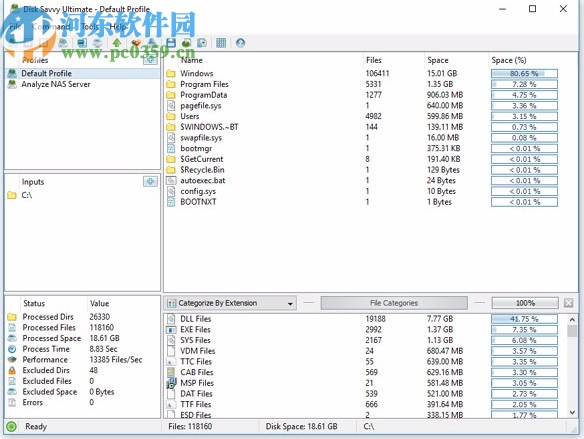Click the EXE Files category icon
The width and height of the screenshot is (584, 439).
pyautogui.click(x=171, y=330)
